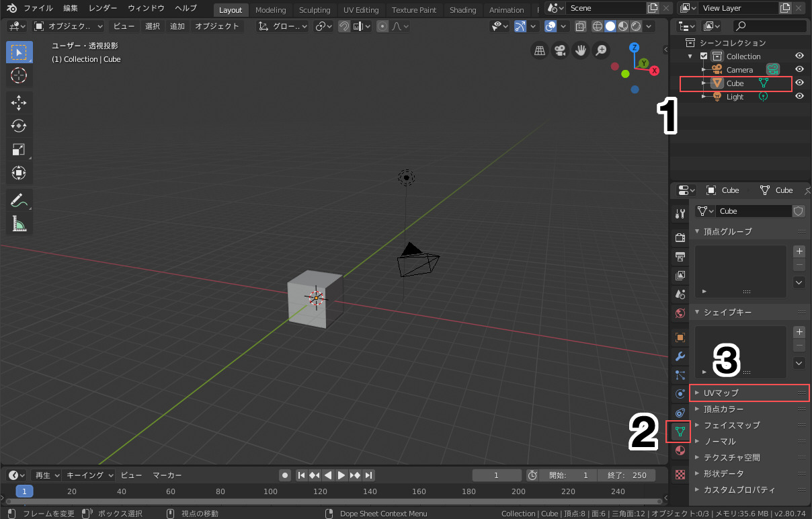
Task: Expand the 頂点カラー panel
Action: click(749, 409)
